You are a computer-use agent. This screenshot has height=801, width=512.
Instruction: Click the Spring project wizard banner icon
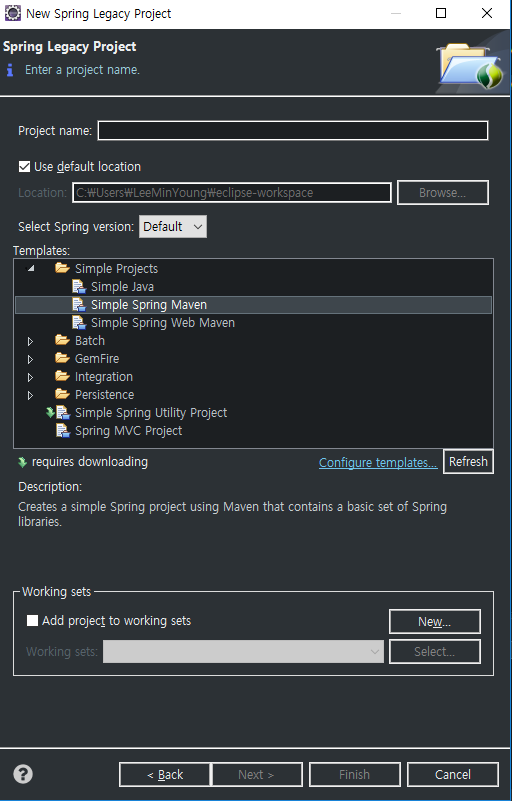pyautogui.click(x=470, y=65)
